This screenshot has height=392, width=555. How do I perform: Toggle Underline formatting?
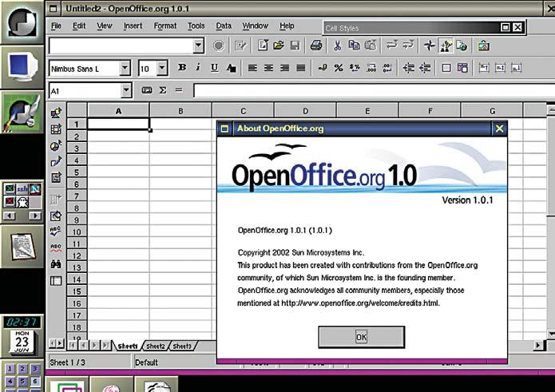(x=214, y=67)
